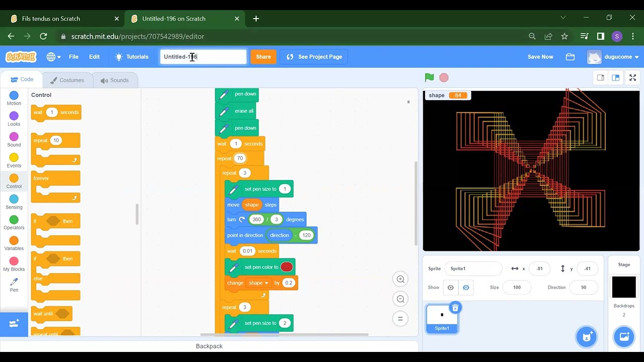This screenshot has width=644, height=362.
Task: Click the sprite x position field
Action: [539, 268]
